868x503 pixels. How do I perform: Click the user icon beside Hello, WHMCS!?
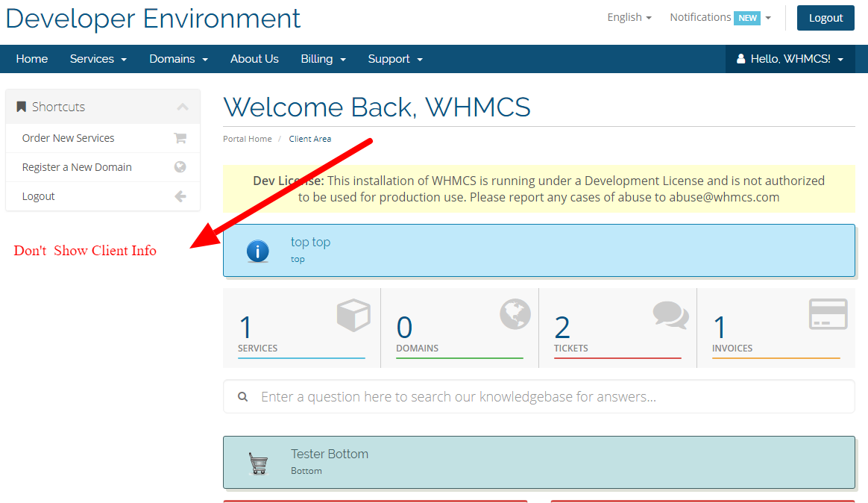coord(740,59)
